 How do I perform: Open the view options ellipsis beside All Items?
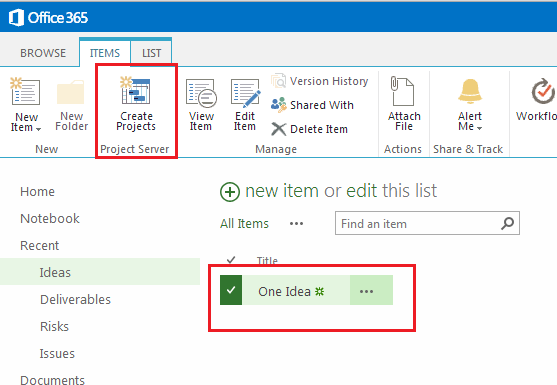[x=296, y=223]
